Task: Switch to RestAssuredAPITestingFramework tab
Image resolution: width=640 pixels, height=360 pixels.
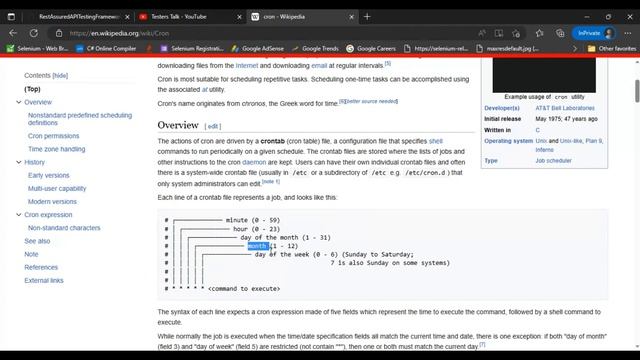Action: click(78, 17)
